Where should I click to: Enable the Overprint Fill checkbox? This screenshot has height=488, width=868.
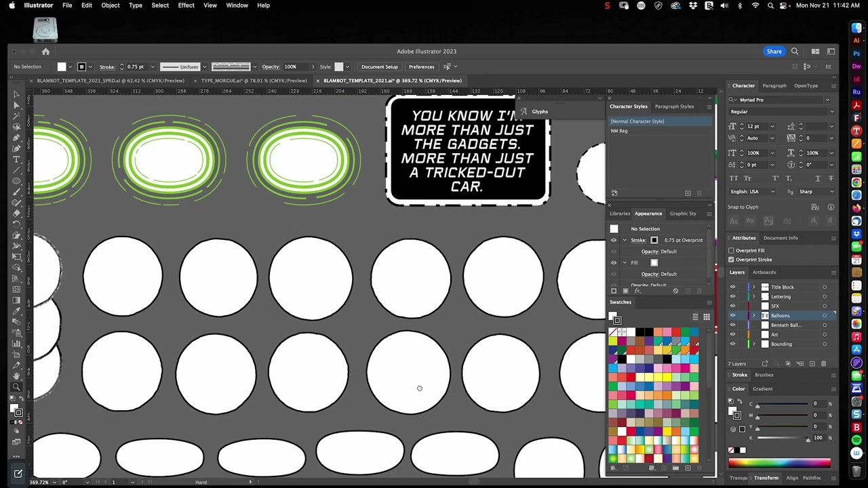(x=732, y=251)
